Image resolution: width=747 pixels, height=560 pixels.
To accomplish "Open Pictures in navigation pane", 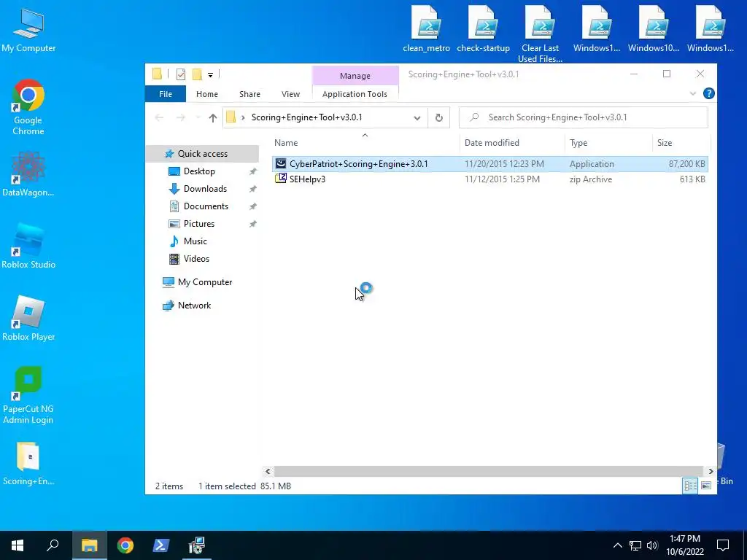I will click(198, 224).
